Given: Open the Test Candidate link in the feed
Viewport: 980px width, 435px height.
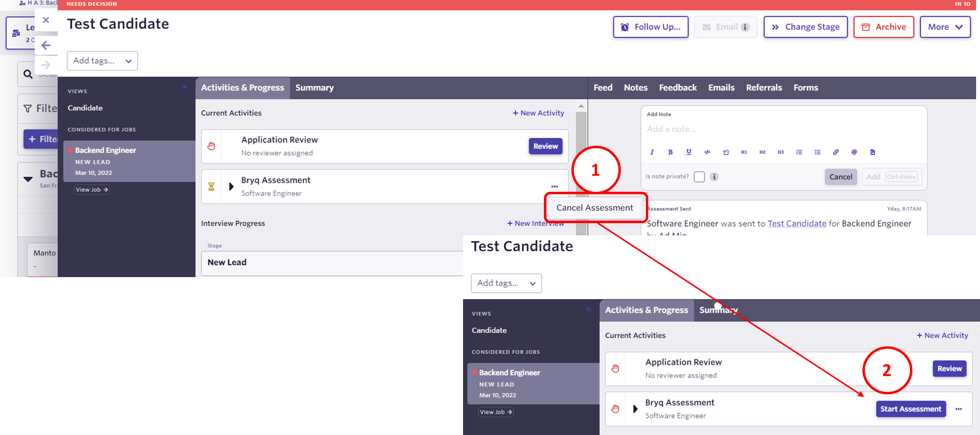Looking at the screenshot, I should point(797,224).
